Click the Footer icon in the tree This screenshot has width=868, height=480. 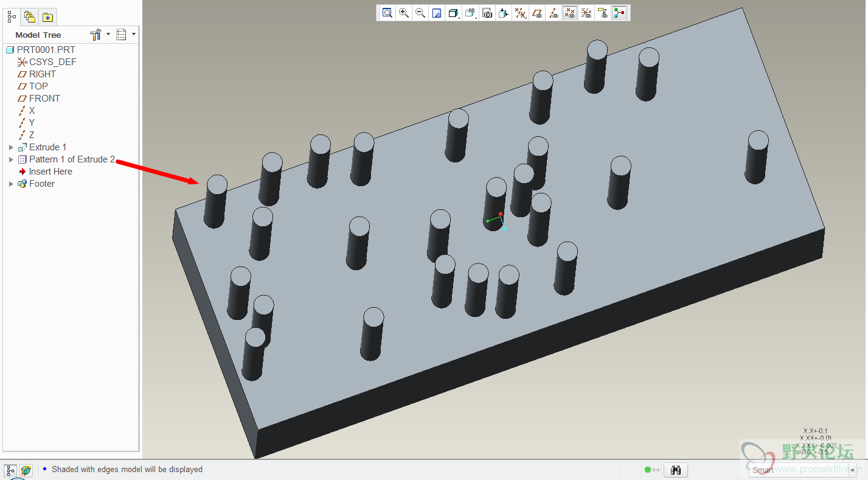tap(23, 184)
